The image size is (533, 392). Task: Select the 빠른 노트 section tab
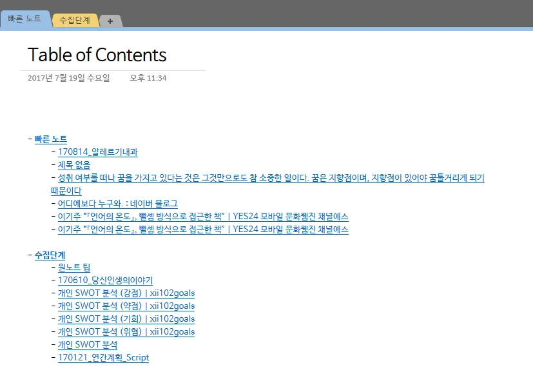(26, 19)
